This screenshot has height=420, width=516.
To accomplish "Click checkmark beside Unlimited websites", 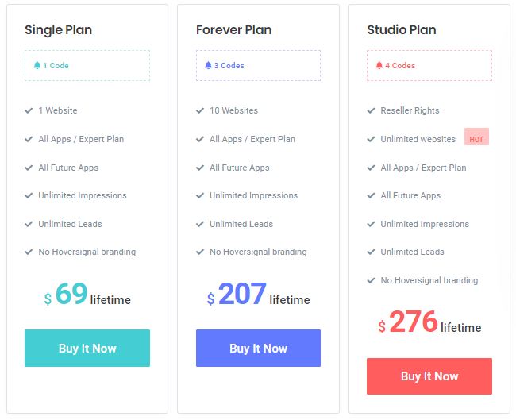I will click(372, 139).
